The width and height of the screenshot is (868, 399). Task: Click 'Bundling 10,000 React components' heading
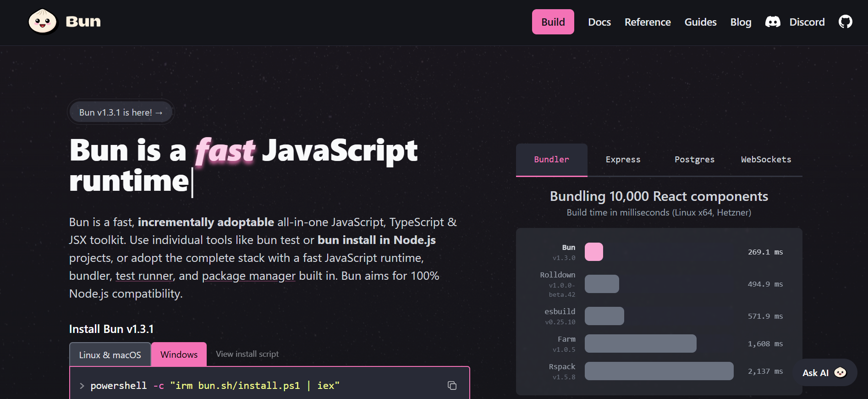pyautogui.click(x=659, y=196)
